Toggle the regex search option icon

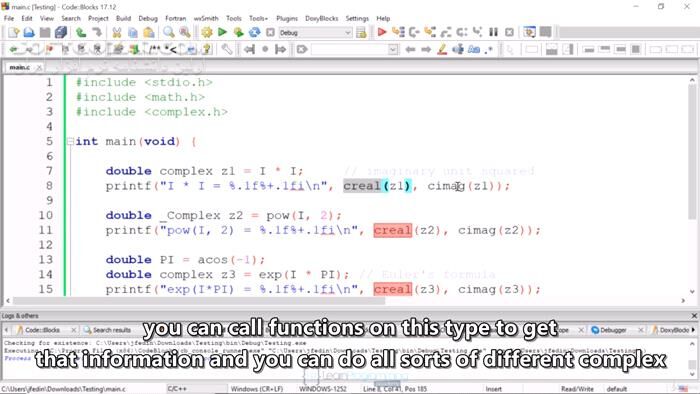pos(490,49)
